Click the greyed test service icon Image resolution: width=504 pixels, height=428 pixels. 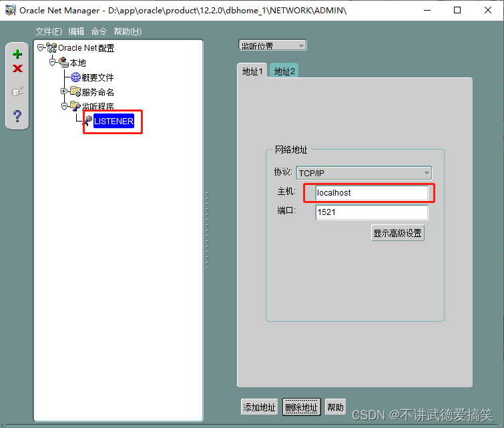17,91
